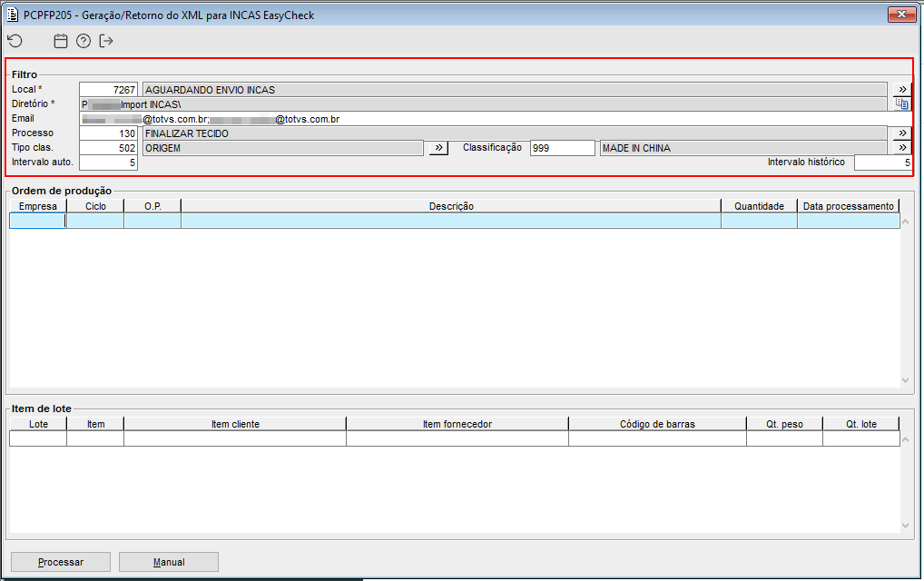Click the Descrição column header

[x=451, y=206]
